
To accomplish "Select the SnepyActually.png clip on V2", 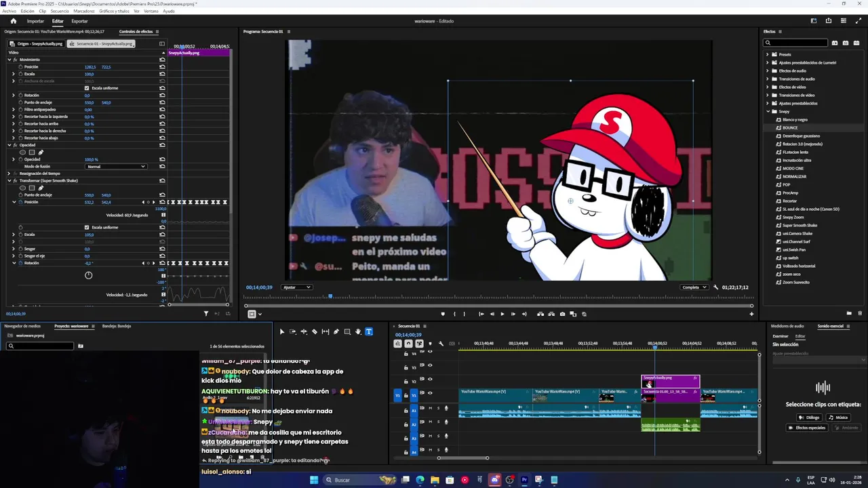I will coord(671,381).
